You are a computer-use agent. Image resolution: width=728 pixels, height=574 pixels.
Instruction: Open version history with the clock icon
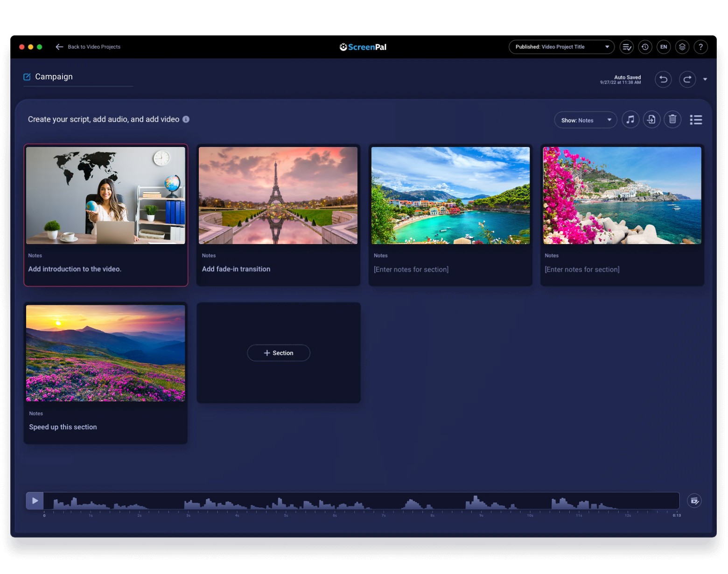pos(645,47)
